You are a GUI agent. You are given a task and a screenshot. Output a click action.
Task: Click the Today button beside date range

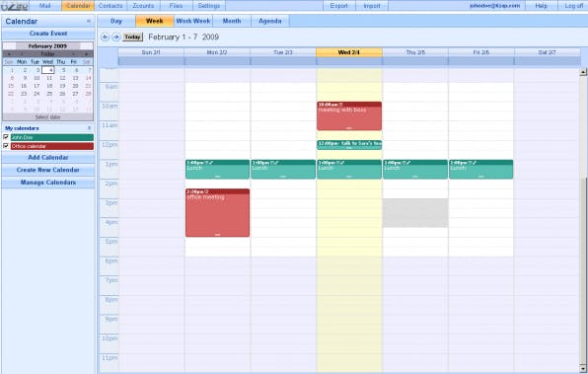(x=133, y=37)
